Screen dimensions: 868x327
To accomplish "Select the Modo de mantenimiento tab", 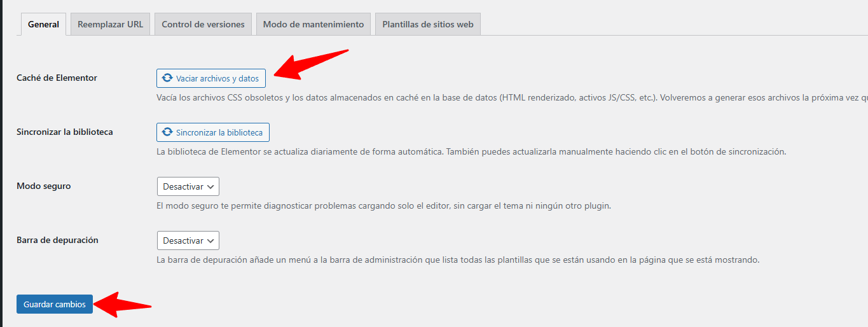I will [x=313, y=24].
